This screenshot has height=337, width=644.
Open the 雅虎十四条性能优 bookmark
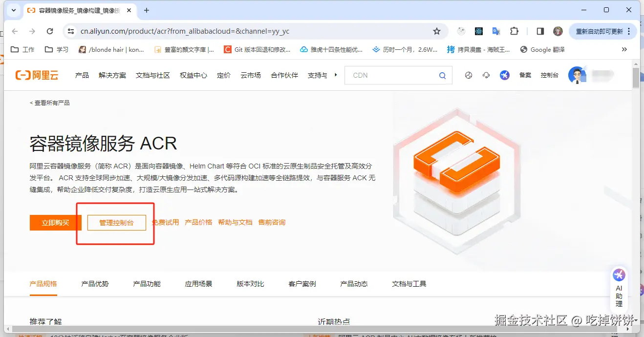331,49
